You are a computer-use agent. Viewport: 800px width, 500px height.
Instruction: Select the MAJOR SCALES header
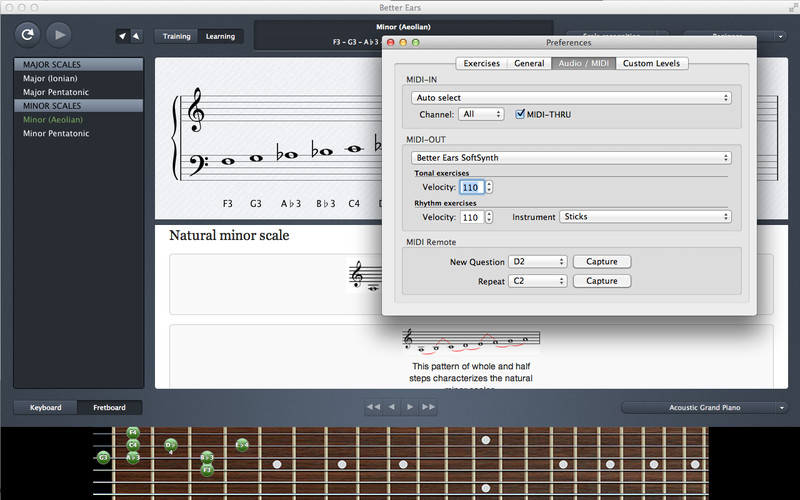[x=79, y=64]
